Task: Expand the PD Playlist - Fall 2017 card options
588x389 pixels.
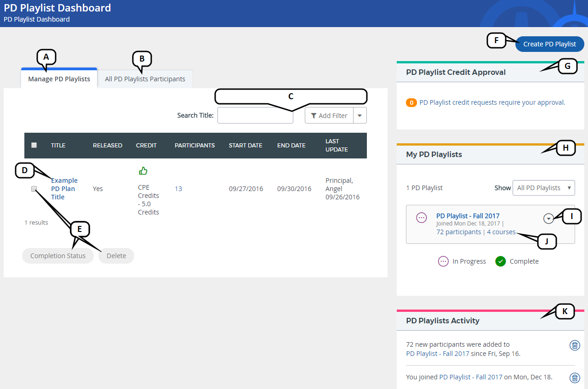Action: [x=548, y=219]
